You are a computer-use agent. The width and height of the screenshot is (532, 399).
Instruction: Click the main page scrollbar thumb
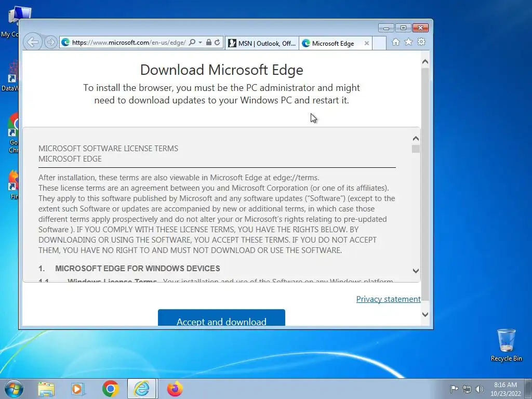[425, 185]
